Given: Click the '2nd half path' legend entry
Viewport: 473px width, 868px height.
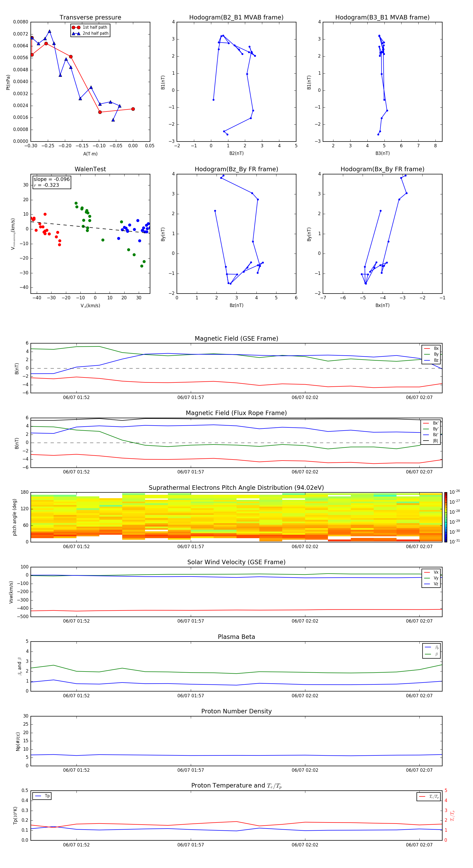Looking at the screenshot, I should (91, 33).
